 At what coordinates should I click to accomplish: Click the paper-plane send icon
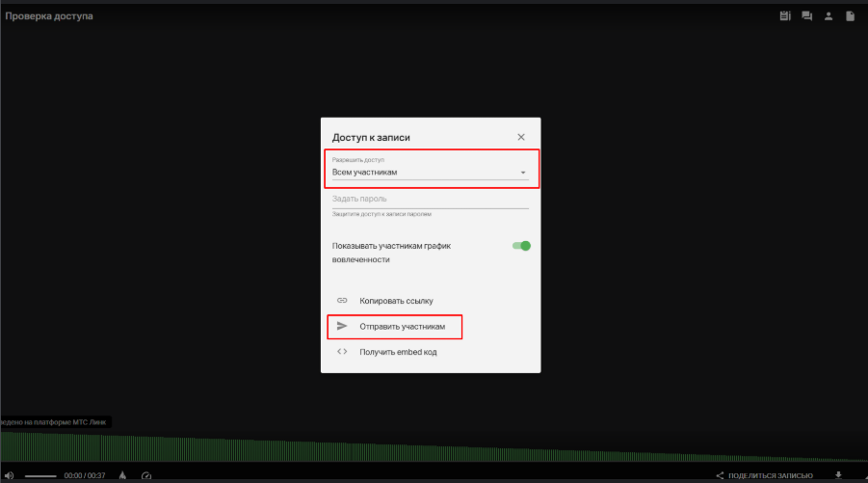coord(342,326)
